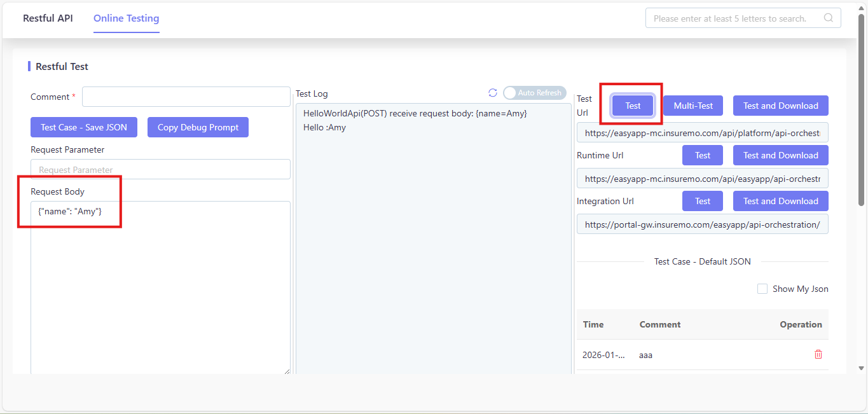Click the Integration Url address field
The image size is (868, 414).
pyautogui.click(x=703, y=224)
